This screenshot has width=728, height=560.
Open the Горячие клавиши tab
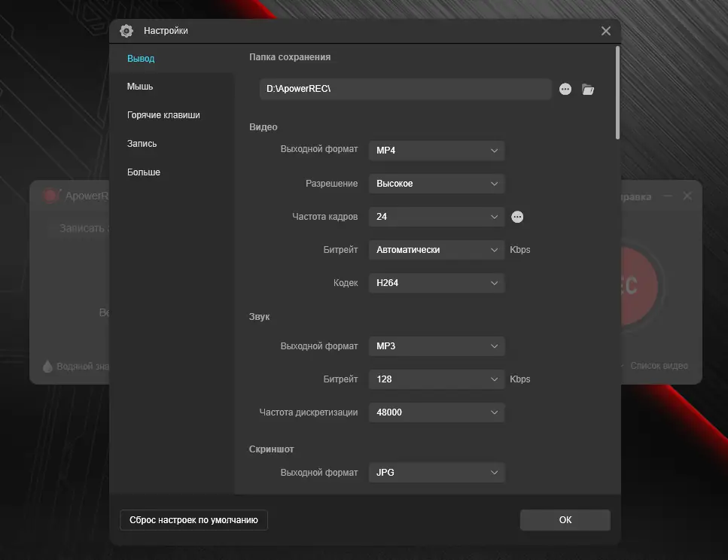(x=163, y=115)
